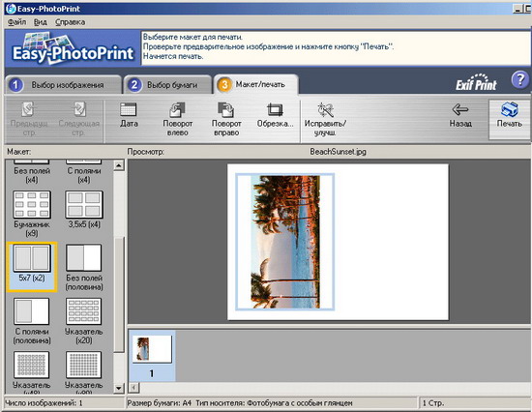
Task: Click the Размер бумаги: A4 status text
Action: point(160,403)
